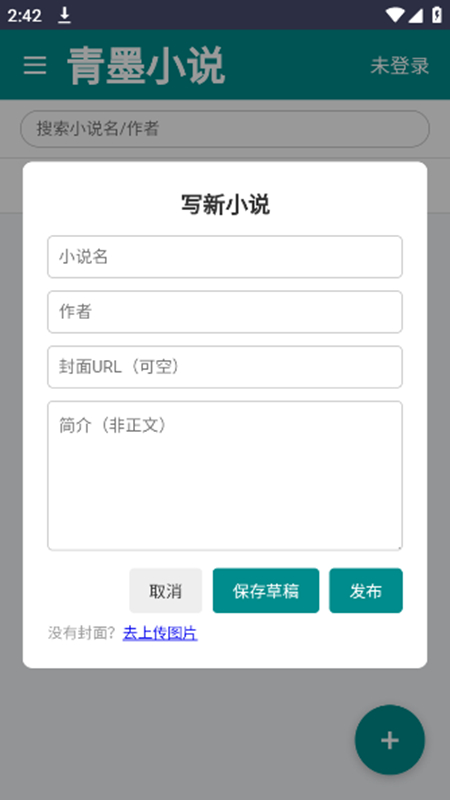Tap the 2:42 clock in status bar

click(24, 16)
